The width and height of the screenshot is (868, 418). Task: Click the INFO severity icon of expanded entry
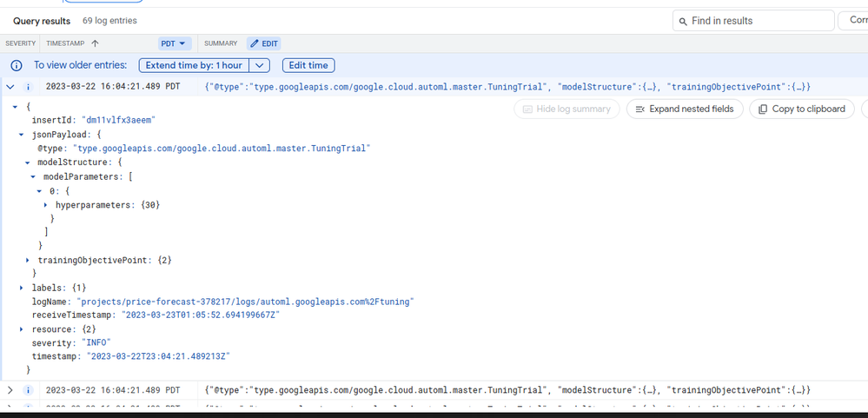(28, 87)
